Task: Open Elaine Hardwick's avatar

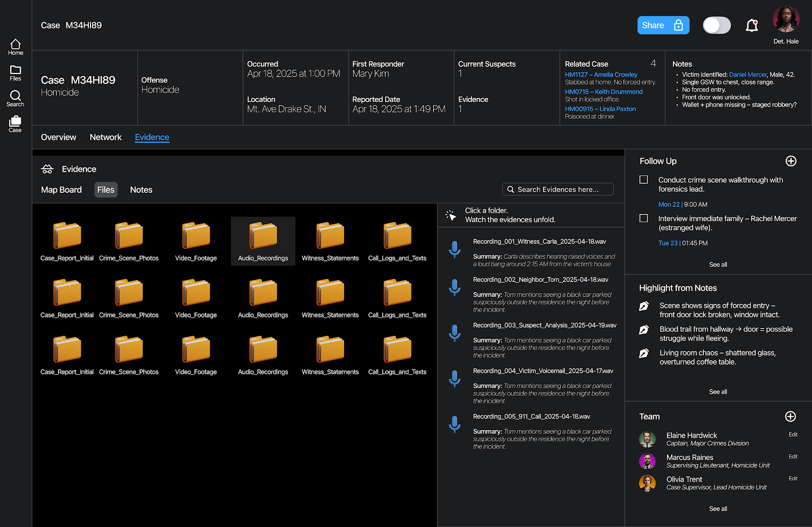Action: [647, 439]
